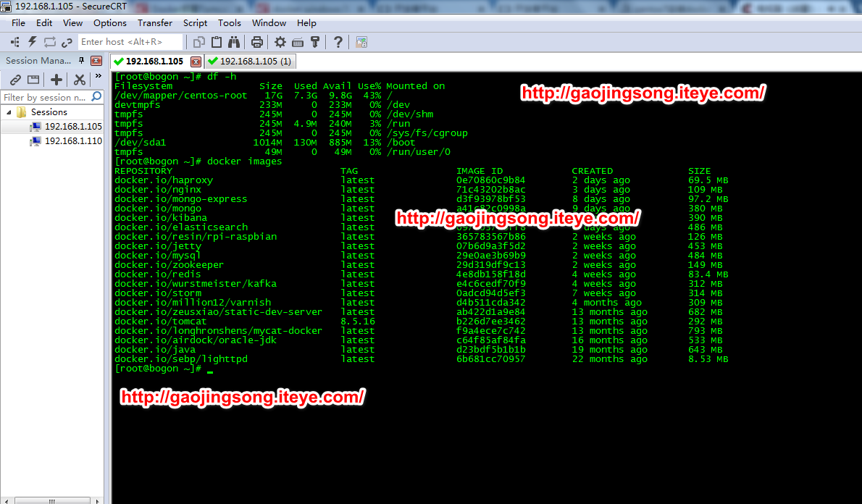Click the Disconnect chain icon in toolbar

[x=67, y=42]
